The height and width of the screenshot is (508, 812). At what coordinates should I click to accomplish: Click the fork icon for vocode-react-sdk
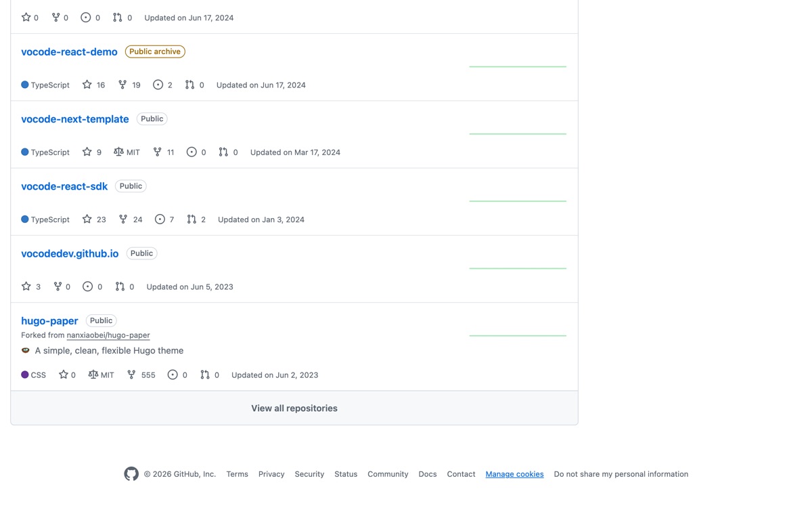tap(123, 219)
